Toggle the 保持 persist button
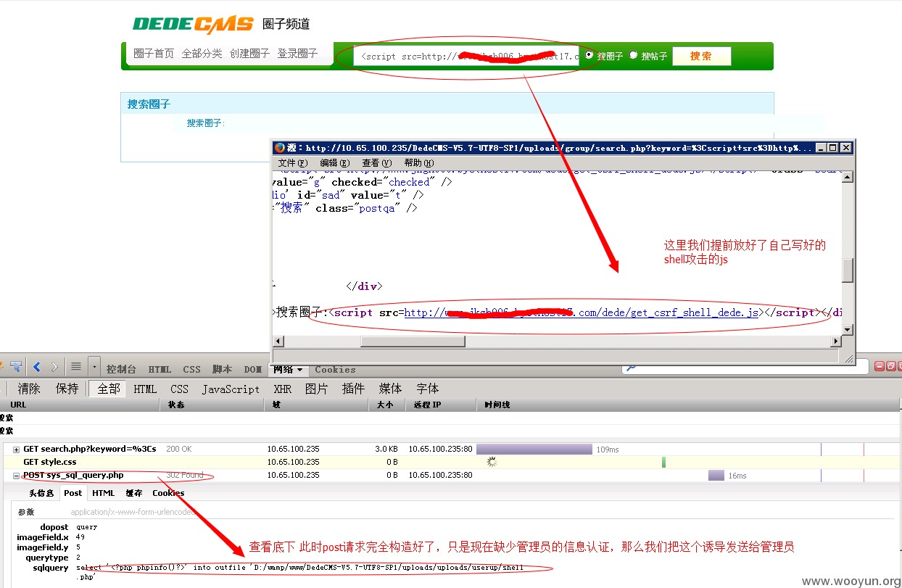Image resolution: width=902 pixels, height=588 pixels. (x=67, y=389)
